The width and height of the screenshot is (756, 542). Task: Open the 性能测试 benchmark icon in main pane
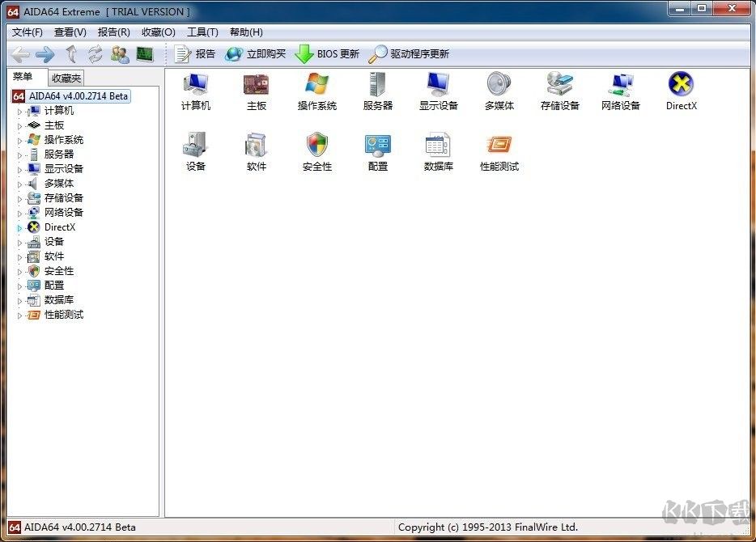[499, 145]
